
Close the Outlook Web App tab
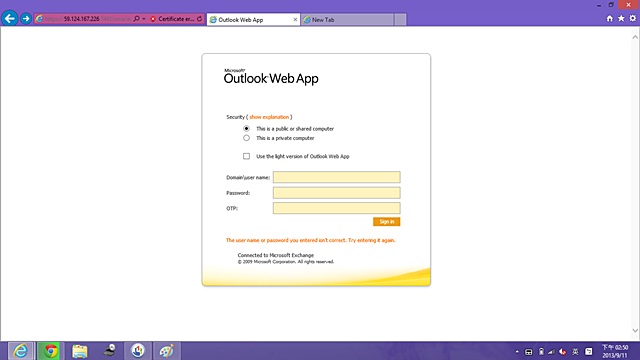tap(295, 20)
